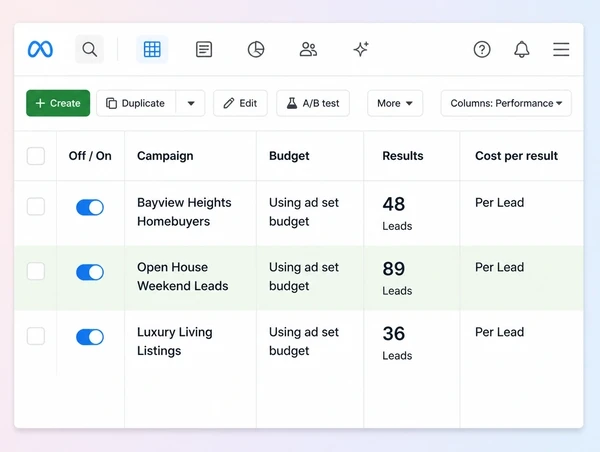Click the Off / On column header
600x452 pixels.
point(90,156)
